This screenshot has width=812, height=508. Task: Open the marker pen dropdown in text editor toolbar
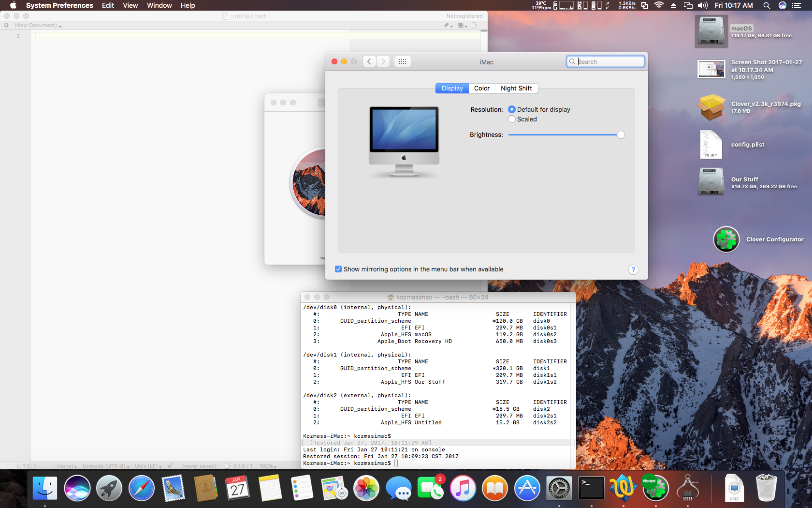click(448, 25)
